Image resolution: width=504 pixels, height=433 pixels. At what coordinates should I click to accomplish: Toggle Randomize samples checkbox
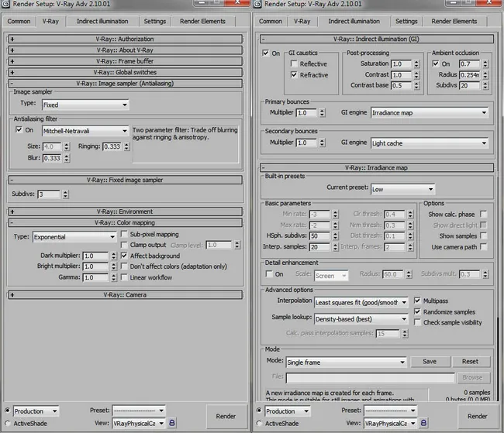pyautogui.click(x=417, y=311)
